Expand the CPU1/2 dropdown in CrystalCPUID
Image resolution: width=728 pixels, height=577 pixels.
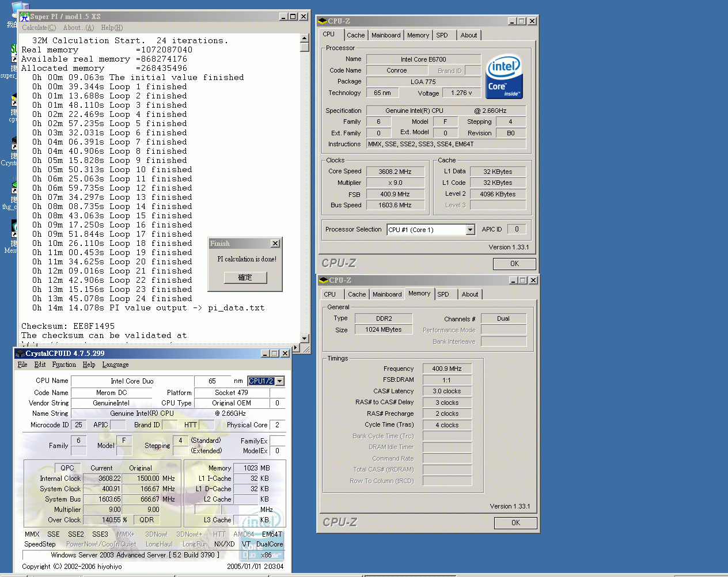(280, 381)
